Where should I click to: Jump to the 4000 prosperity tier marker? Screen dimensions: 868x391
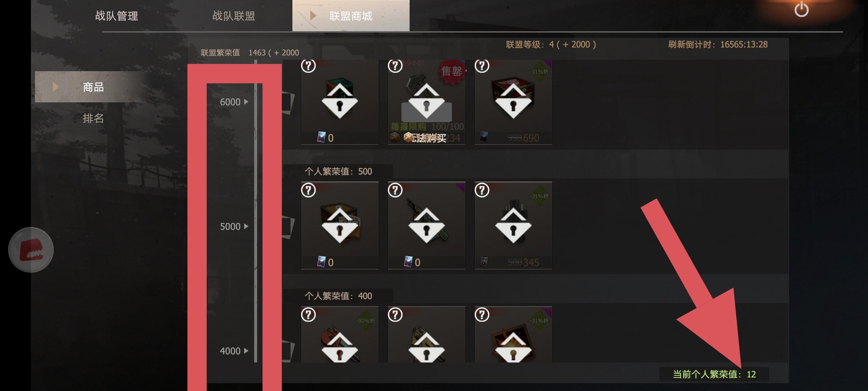coord(234,351)
